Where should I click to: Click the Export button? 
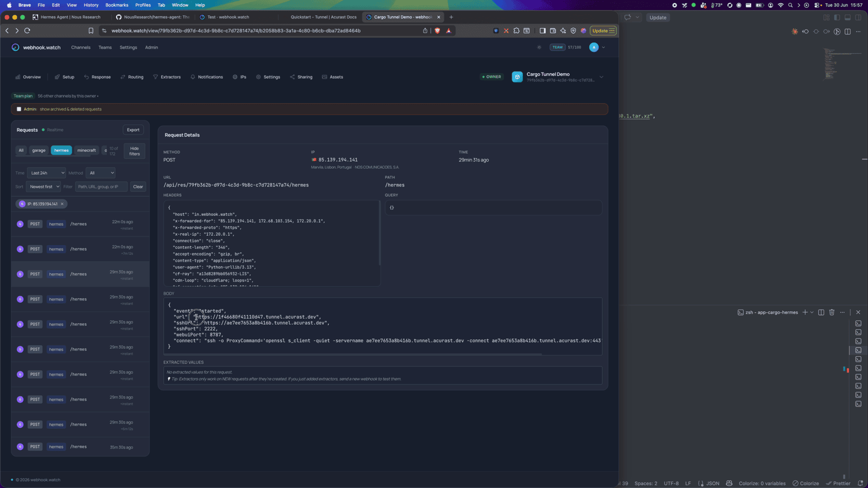coord(133,130)
